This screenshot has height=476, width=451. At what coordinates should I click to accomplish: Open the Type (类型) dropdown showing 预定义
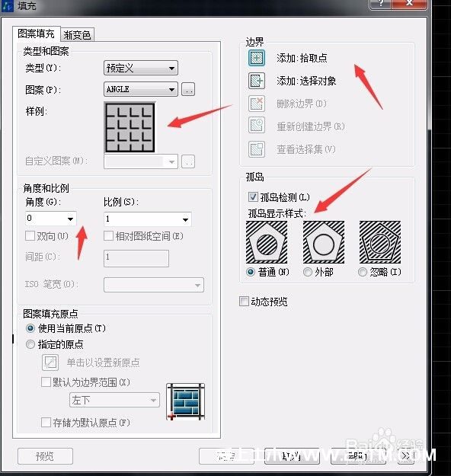pyautogui.click(x=141, y=68)
